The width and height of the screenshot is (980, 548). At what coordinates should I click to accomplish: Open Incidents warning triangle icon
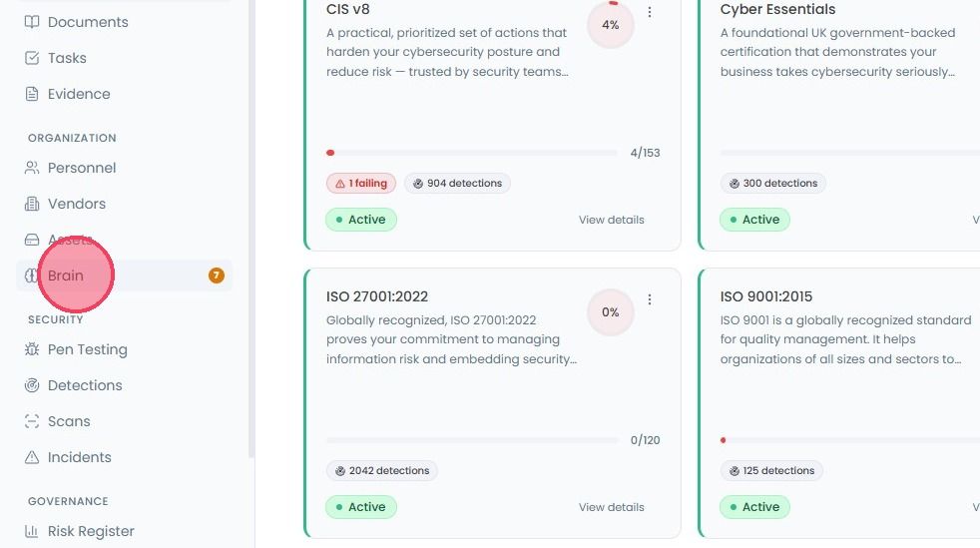(x=31, y=457)
